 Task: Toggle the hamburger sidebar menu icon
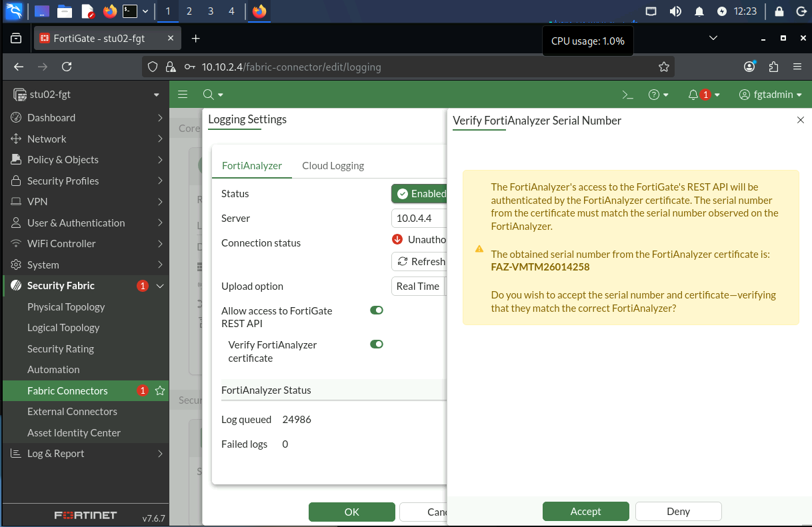183,95
